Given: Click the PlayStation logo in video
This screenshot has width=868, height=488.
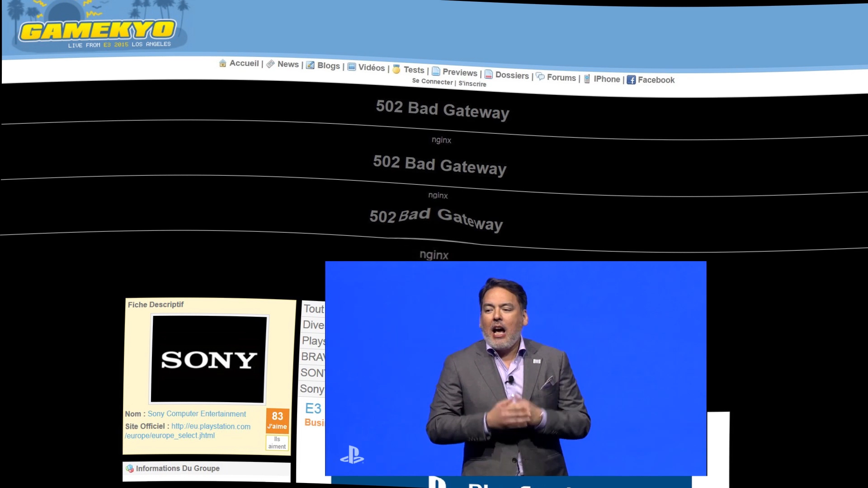Looking at the screenshot, I should (x=352, y=455).
